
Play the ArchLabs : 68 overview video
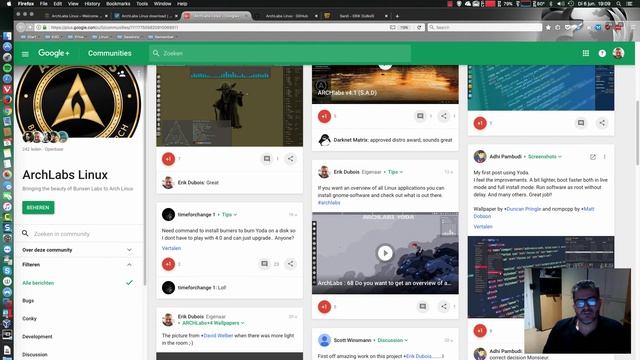click(x=385, y=253)
